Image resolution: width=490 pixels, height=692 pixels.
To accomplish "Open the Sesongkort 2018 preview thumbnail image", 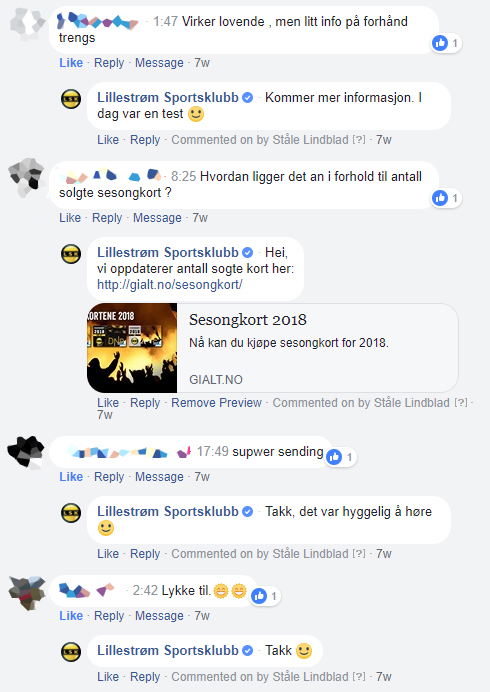I will 132,348.
